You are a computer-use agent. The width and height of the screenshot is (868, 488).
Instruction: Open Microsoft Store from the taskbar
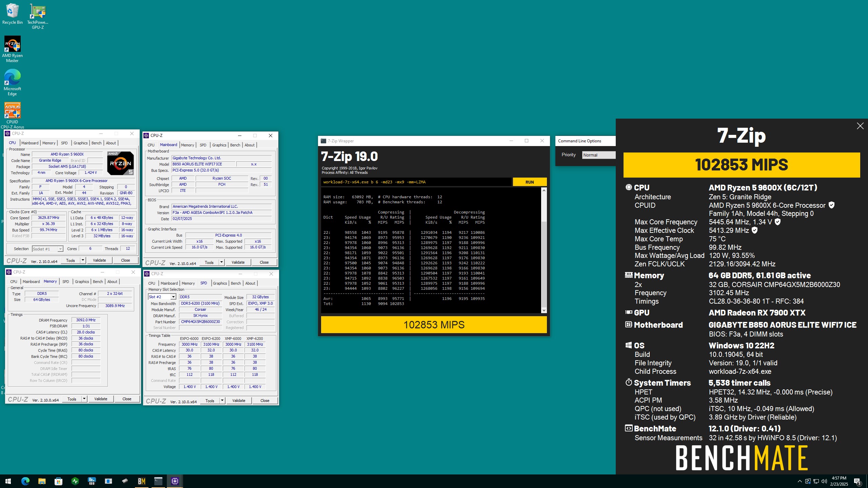click(58, 481)
